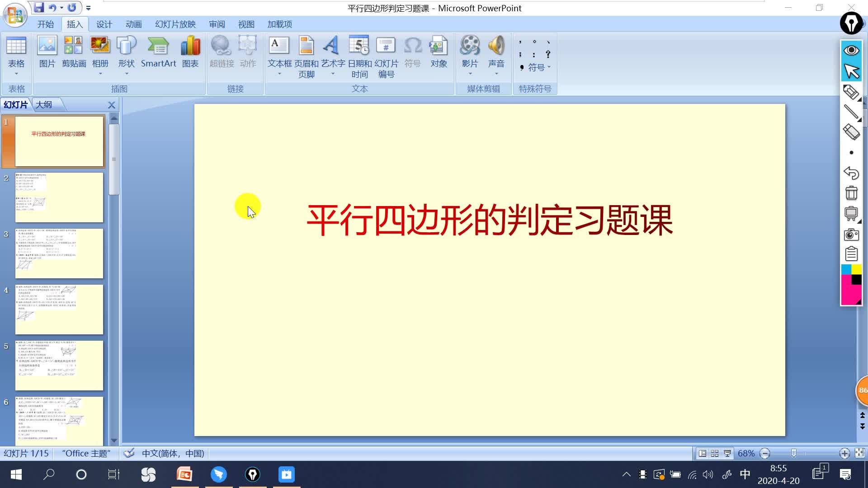The height and width of the screenshot is (488, 868).
Task: Open the 审阅 ribbon tab
Action: pos(217,24)
